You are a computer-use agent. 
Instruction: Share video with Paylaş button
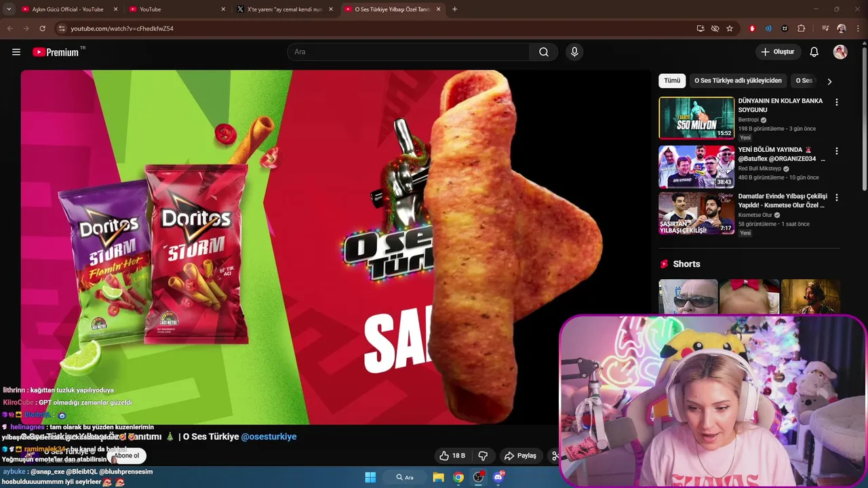click(x=521, y=455)
